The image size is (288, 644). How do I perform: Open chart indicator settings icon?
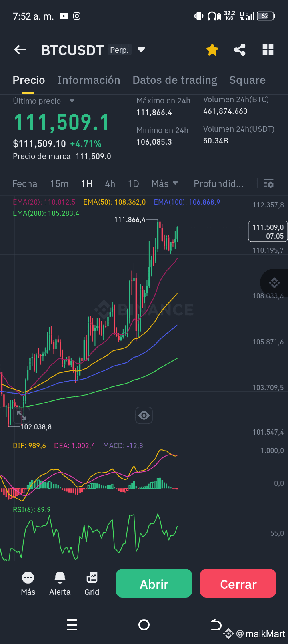[x=269, y=184]
